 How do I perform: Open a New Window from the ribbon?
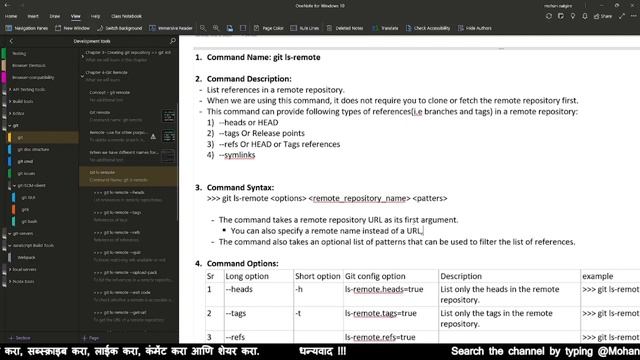coord(72,28)
